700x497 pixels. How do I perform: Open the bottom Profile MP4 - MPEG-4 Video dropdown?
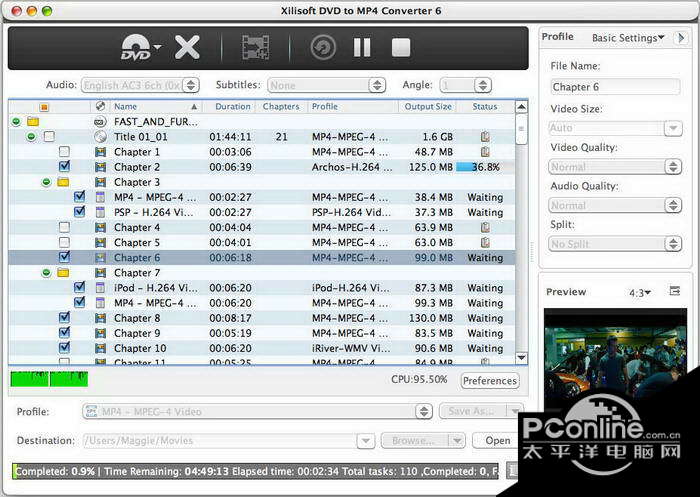coord(258,411)
